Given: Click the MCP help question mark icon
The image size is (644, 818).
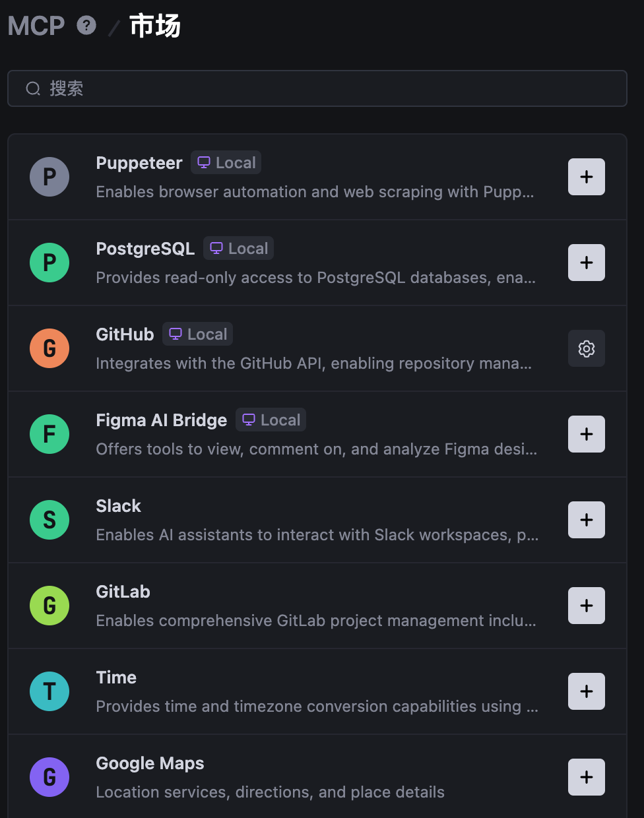Looking at the screenshot, I should [x=86, y=26].
